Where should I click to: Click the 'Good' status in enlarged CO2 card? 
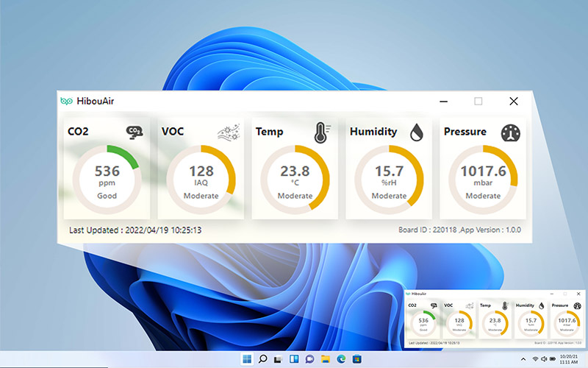[x=107, y=196]
